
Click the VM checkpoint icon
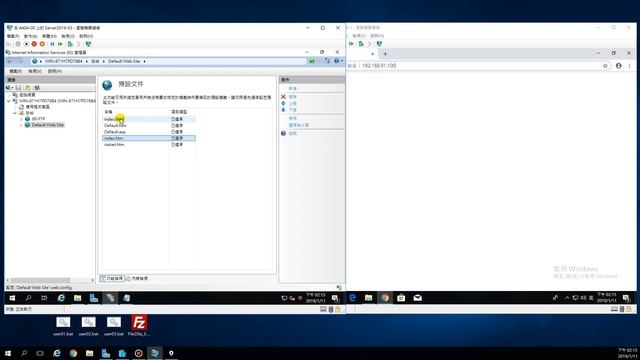[x=70, y=44]
